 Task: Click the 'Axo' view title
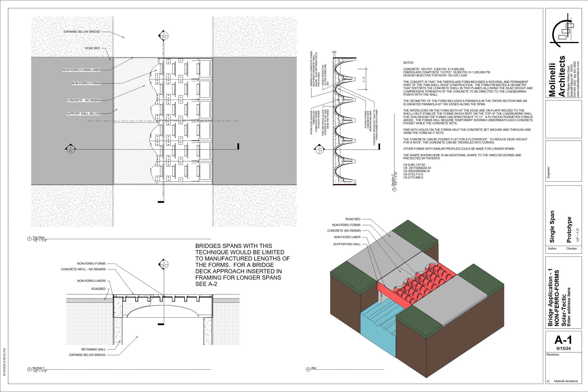pos(314,368)
